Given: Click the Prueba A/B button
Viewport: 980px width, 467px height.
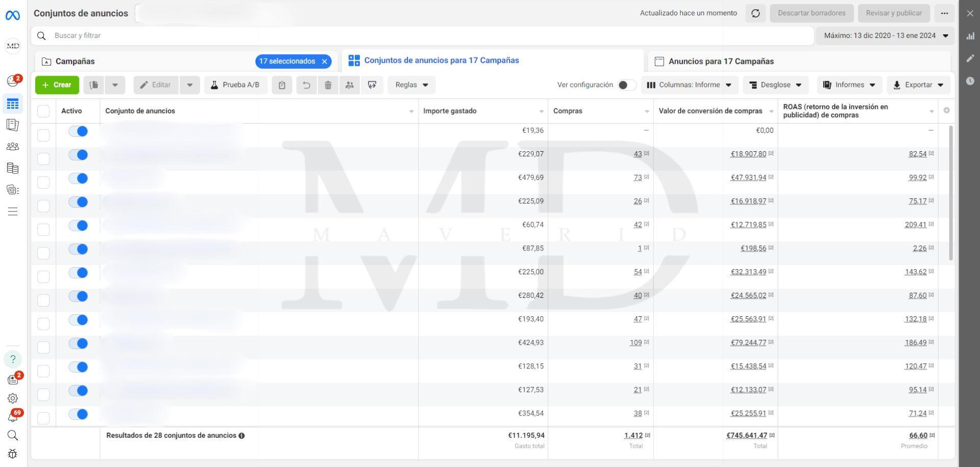Looking at the screenshot, I should pos(235,85).
